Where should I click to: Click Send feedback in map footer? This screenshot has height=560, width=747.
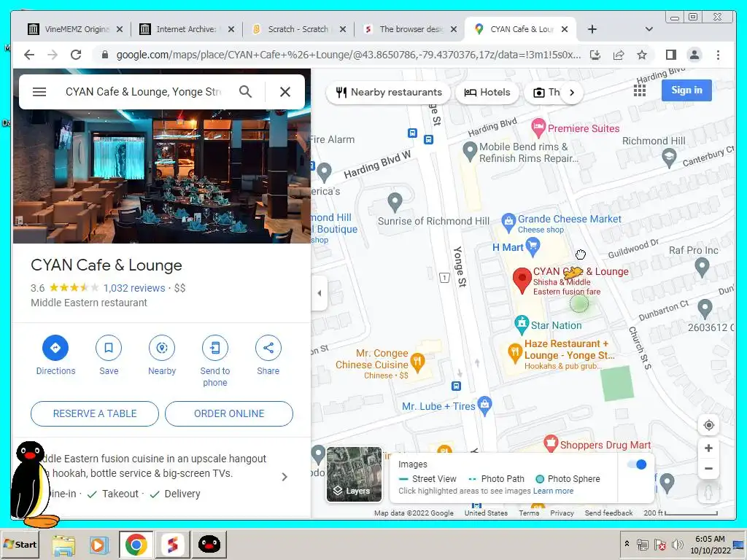608,513
